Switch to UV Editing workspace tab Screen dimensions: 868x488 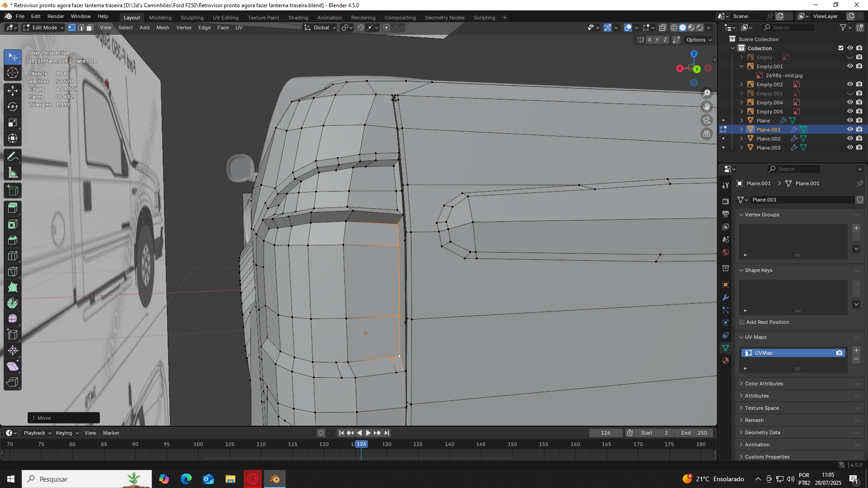pos(226,18)
